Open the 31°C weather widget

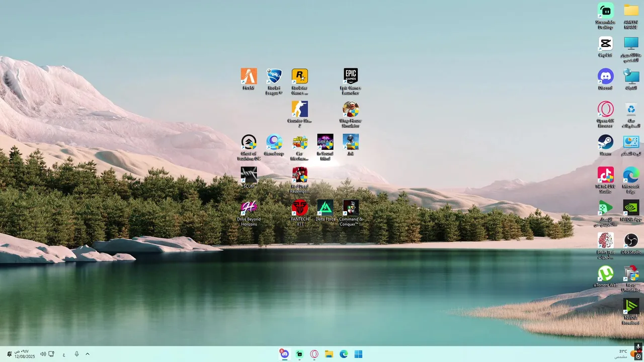click(626, 354)
